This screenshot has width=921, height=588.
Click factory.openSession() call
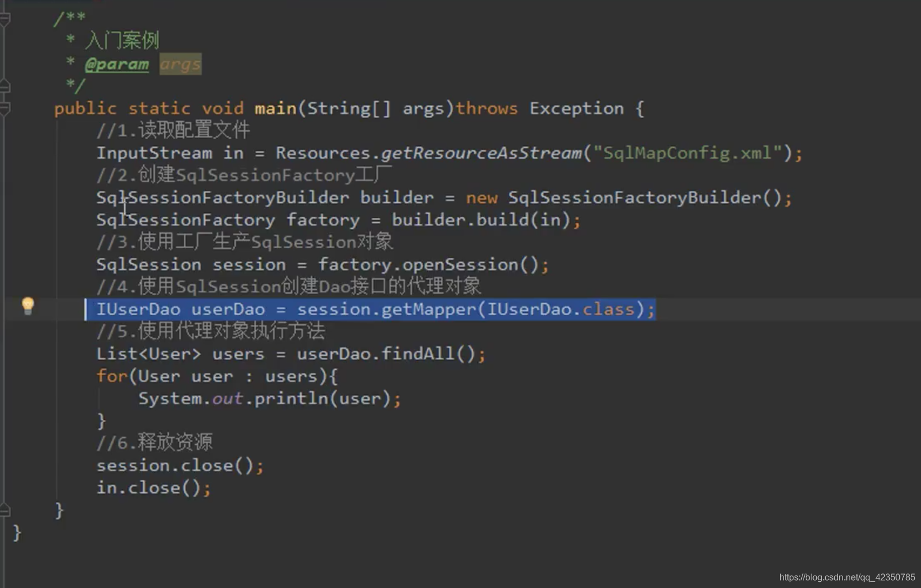pyautogui.click(x=428, y=264)
